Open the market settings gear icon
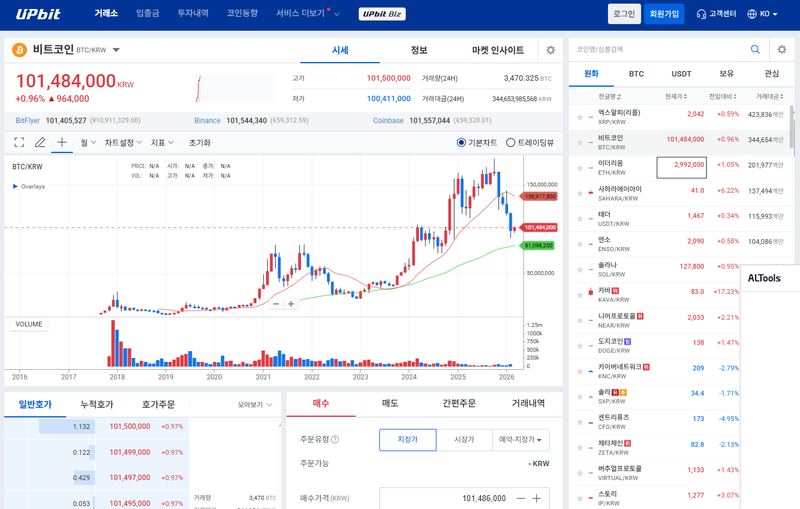The height and width of the screenshot is (509, 800). (550, 50)
